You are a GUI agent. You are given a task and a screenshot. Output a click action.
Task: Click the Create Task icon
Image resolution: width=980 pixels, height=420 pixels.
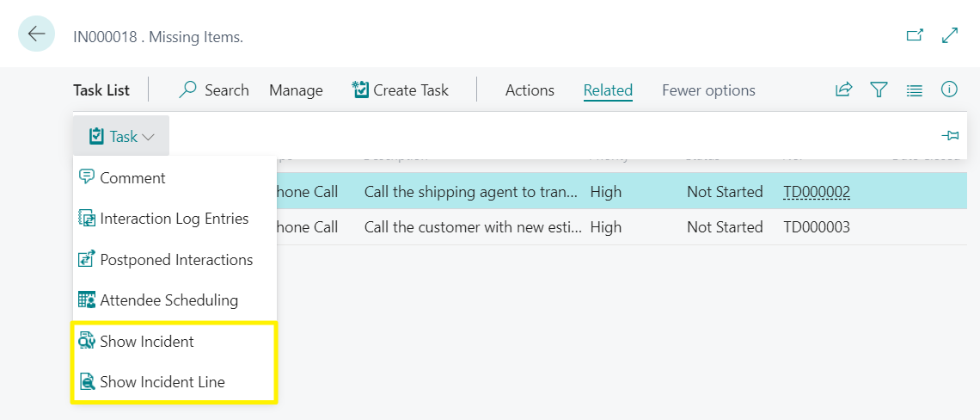(361, 90)
